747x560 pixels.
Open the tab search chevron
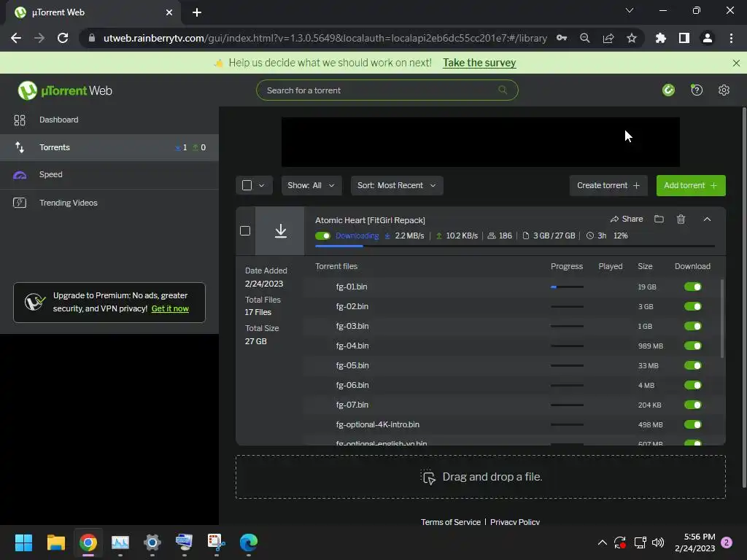(x=630, y=10)
